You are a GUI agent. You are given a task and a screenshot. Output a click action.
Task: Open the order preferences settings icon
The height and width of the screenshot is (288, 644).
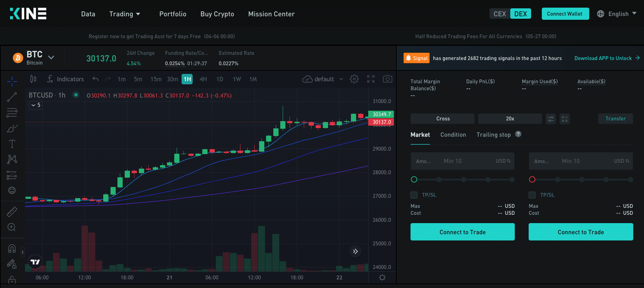(551, 119)
